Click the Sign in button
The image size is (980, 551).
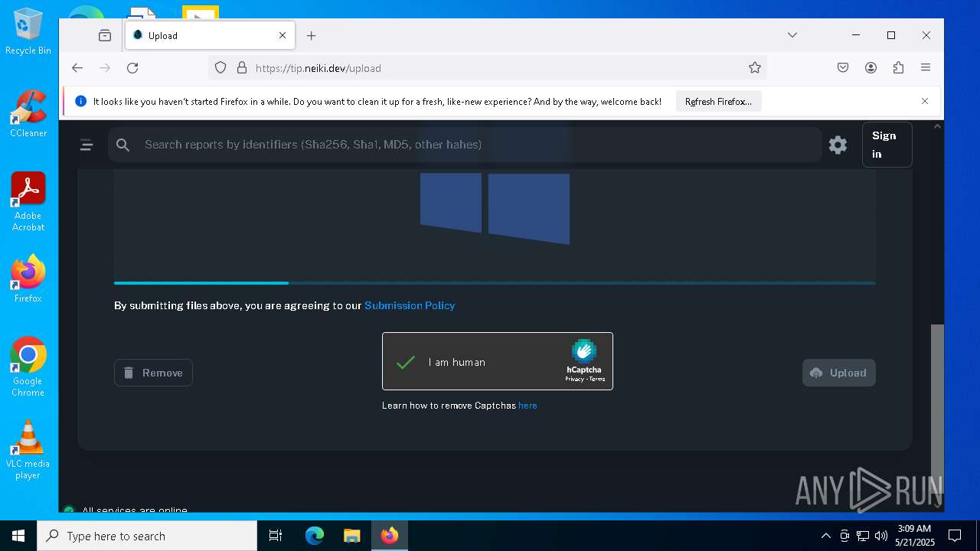[x=887, y=145]
